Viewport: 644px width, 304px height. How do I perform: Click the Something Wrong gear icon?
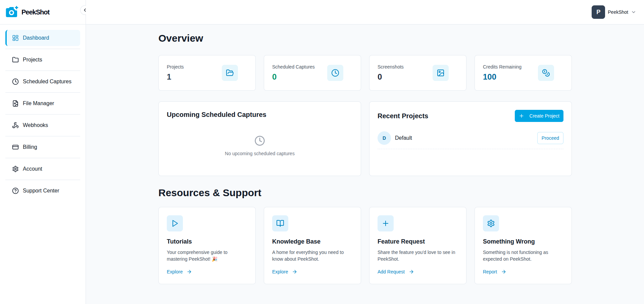(x=491, y=223)
